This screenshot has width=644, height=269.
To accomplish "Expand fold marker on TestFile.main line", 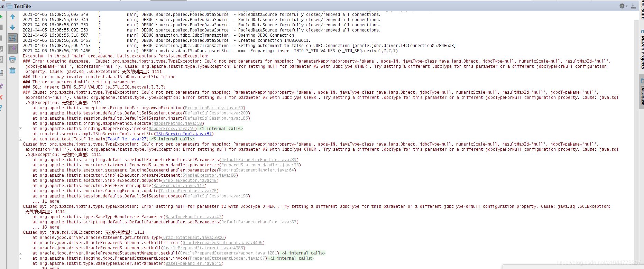I will pyautogui.click(x=20, y=139).
